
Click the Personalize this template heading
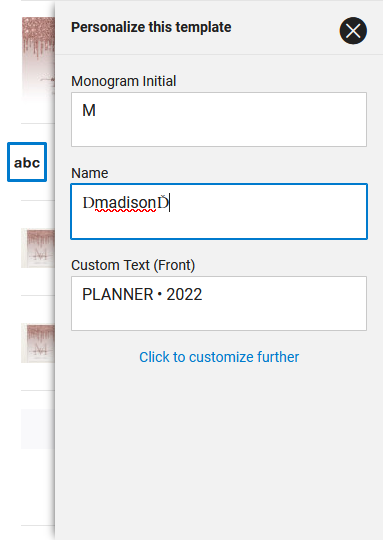coord(153,28)
